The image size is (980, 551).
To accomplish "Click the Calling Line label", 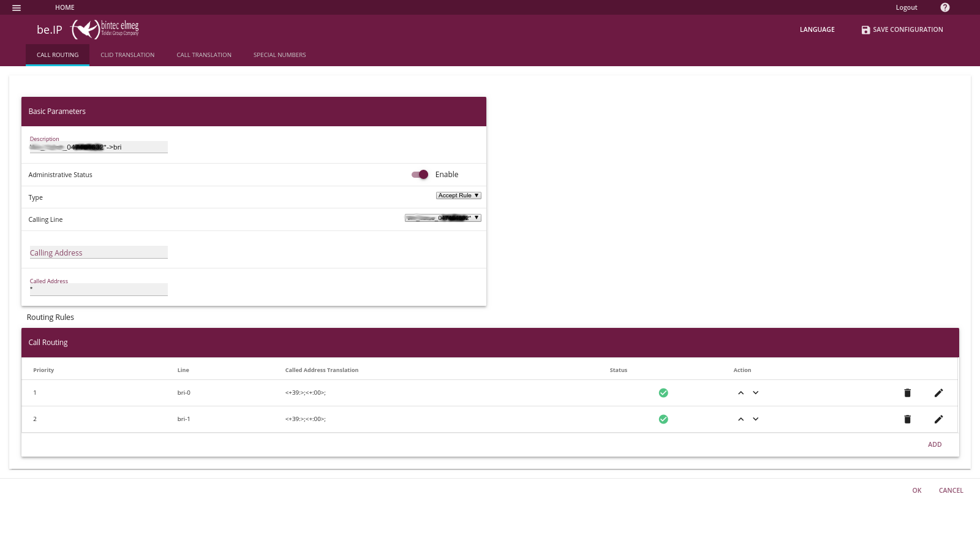I will pos(45,219).
